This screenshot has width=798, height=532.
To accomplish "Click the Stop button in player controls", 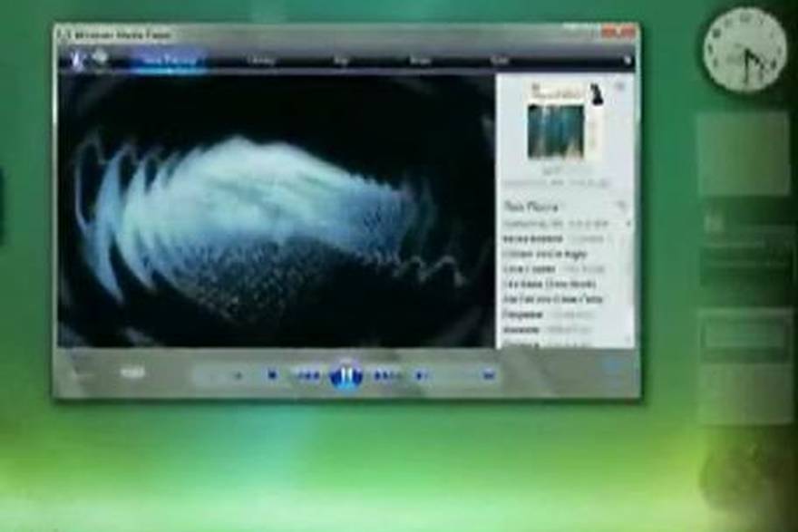I will (x=272, y=374).
